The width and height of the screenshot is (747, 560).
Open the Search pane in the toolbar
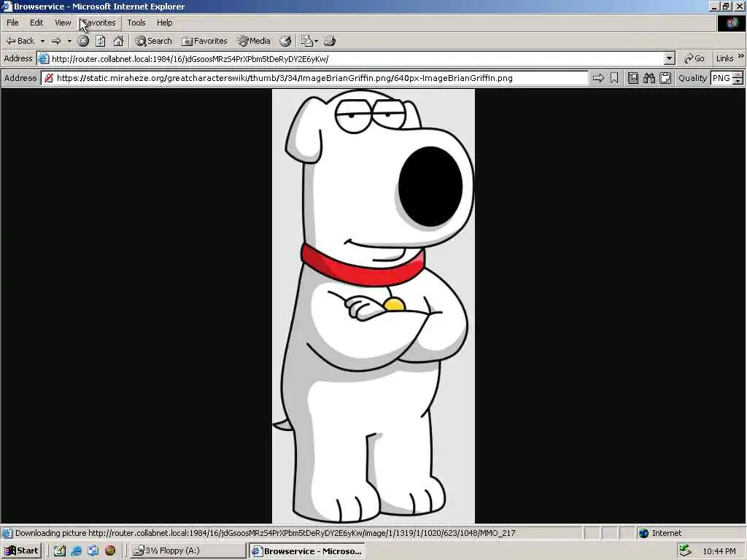point(153,41)
